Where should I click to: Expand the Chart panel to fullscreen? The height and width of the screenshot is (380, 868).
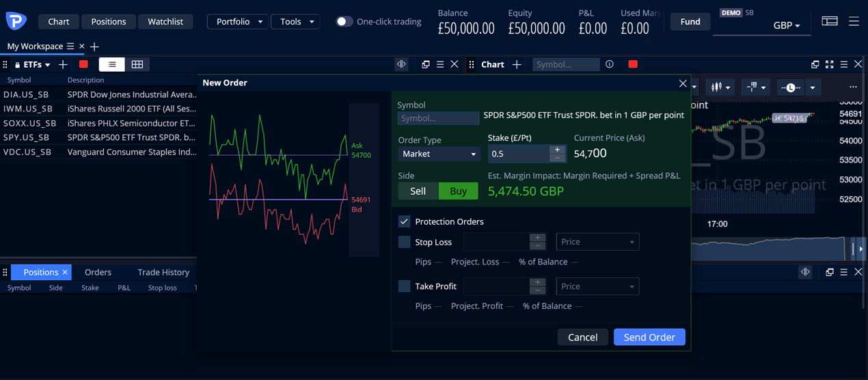click(829, 64)
